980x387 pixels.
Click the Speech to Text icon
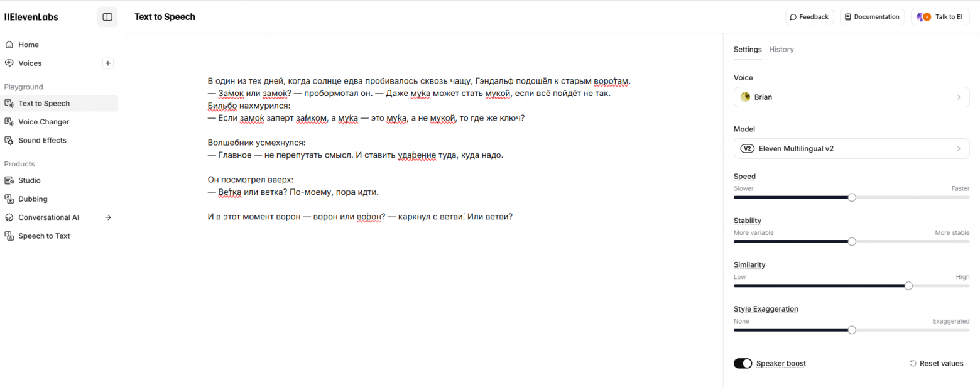pyautogui.click(x=9, y=236)
